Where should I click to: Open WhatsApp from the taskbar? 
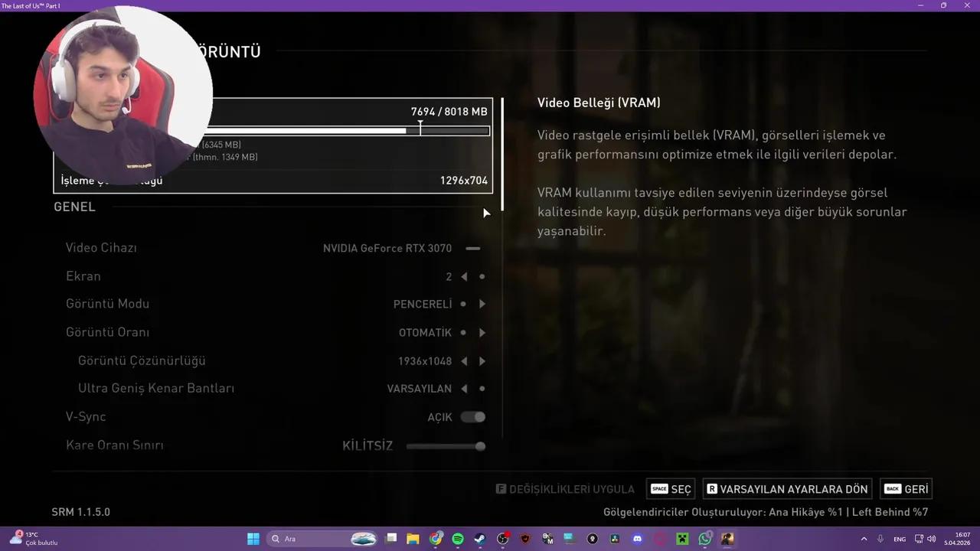pos(705,539)
